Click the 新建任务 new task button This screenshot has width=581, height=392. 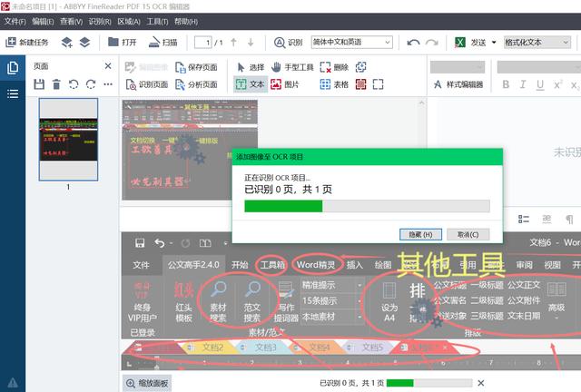[x=27, y=43]
